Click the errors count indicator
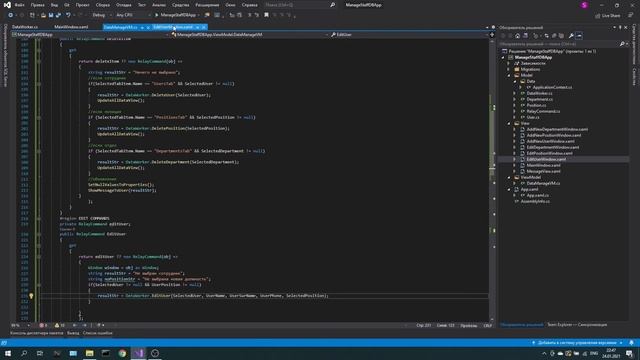640x360 pixels. (x=43, y=325)
